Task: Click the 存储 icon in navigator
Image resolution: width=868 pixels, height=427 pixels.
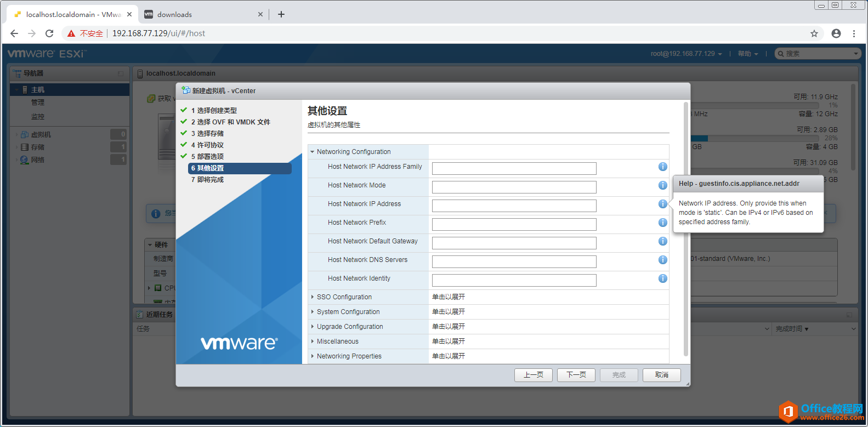Action: coord(24,147)
